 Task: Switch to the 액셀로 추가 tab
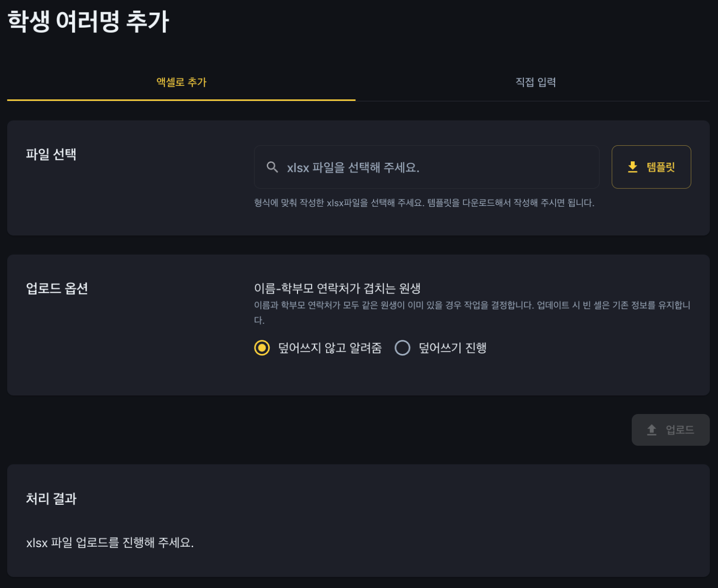click(182, 82)
